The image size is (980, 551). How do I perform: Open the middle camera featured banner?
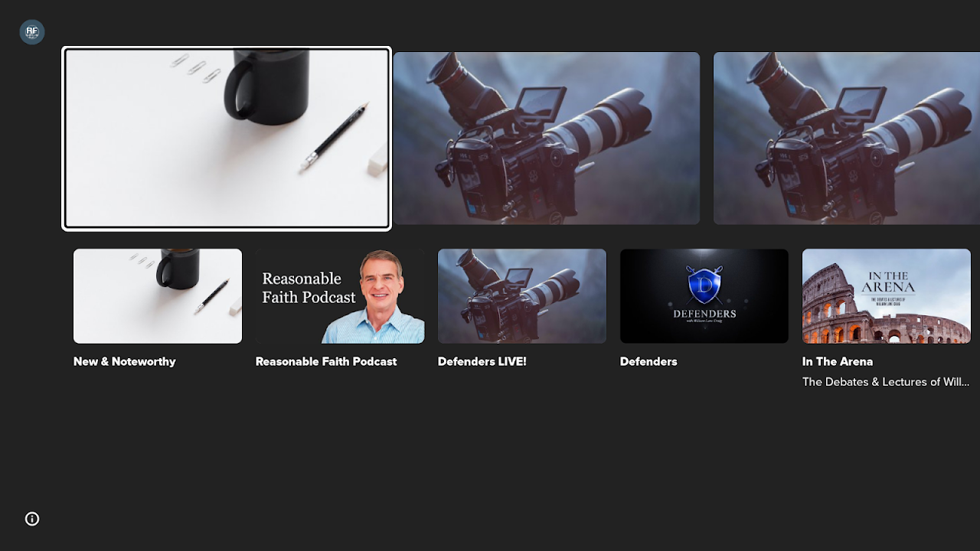(x=547, y=139)
